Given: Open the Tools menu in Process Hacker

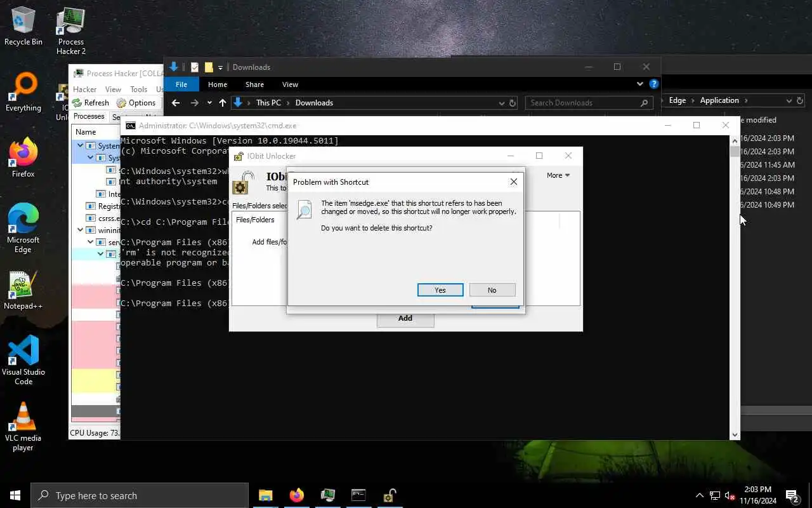Looking at the screenshot, I should click(138, 90).
